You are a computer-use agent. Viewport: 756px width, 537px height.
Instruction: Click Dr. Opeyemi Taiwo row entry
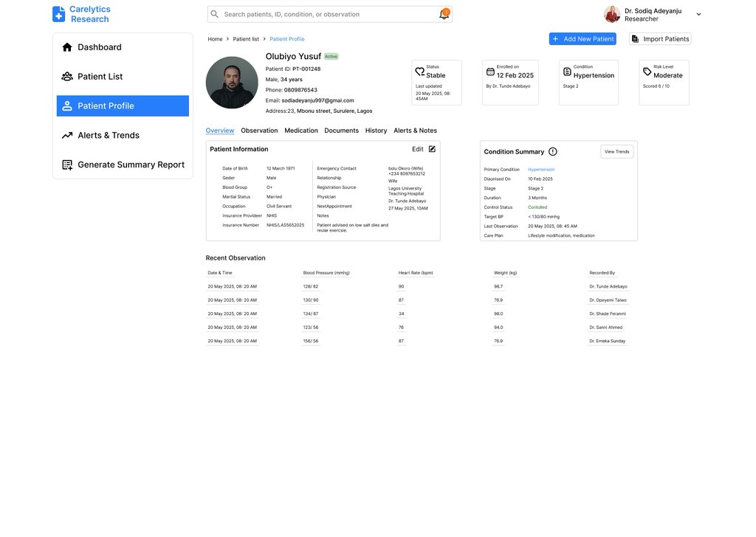608,300
